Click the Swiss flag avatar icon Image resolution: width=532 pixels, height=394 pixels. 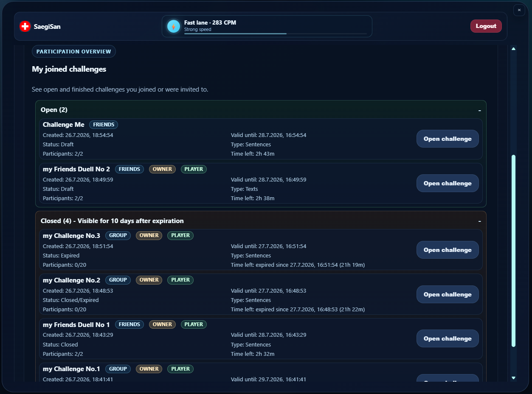coord(25,26)
